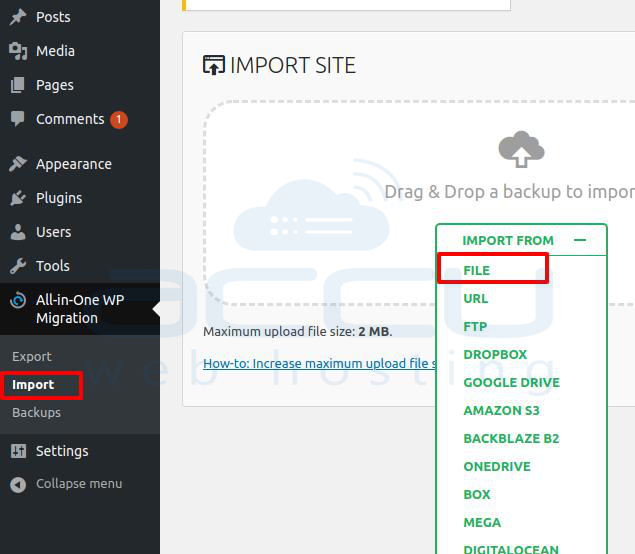Click the comments count badge
This screenshot has width=635, height=554.
tap(119, 119)
